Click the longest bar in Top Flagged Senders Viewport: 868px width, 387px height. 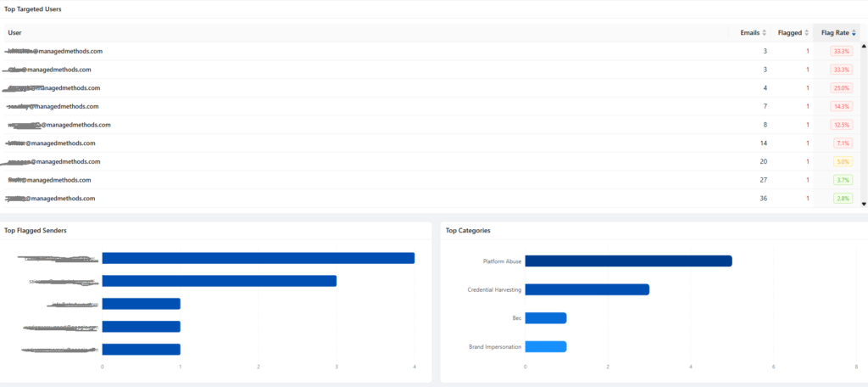(x=258, y=258)
